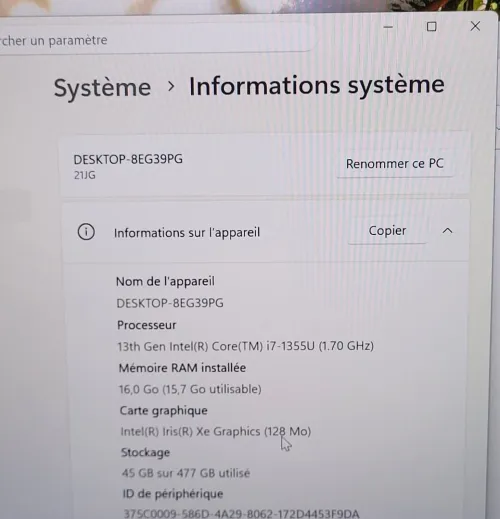
Task: Select 45 GB sur 477 GB text
Action: coord(186,473)
